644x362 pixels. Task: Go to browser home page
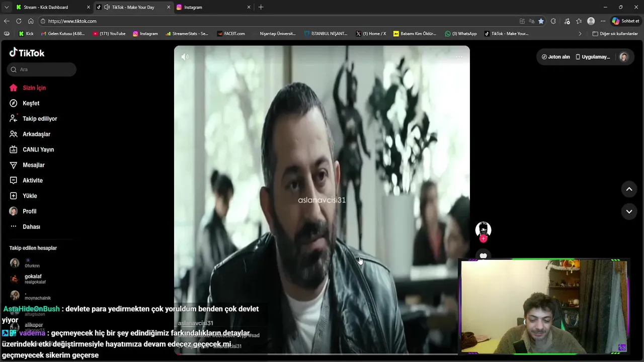point(31,21)
